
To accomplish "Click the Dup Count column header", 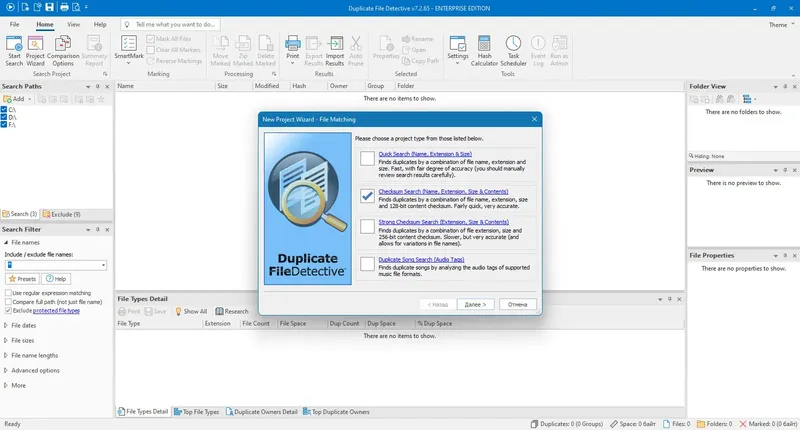I will (x=346, y=323).
